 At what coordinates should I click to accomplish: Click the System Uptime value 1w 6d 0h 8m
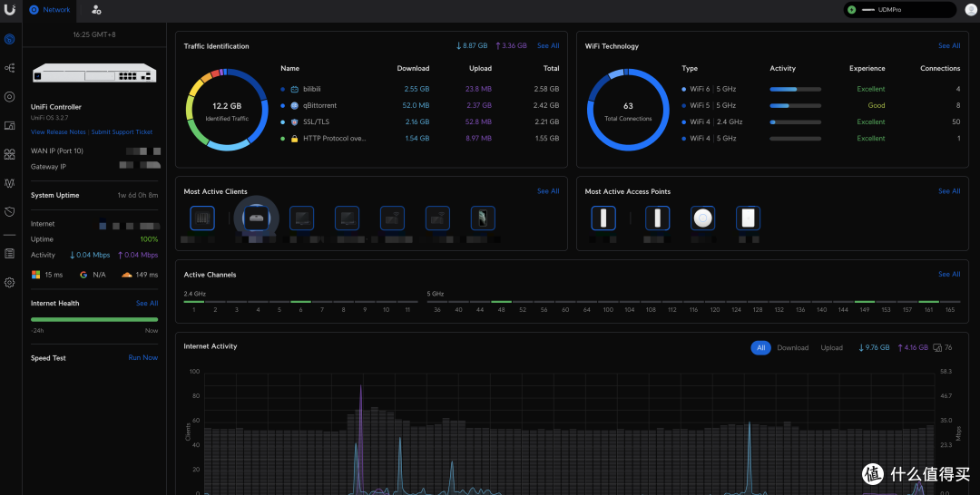point(138,196)
